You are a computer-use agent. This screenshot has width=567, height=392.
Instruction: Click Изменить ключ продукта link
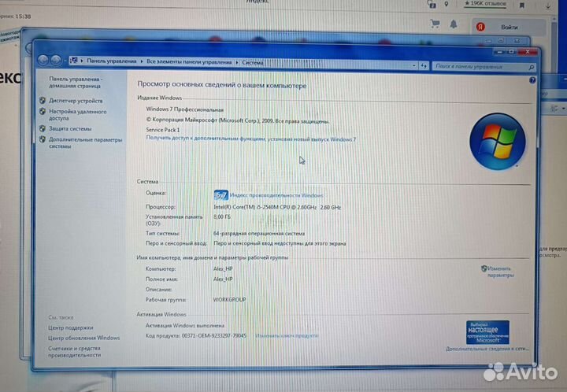pos(287,335)
